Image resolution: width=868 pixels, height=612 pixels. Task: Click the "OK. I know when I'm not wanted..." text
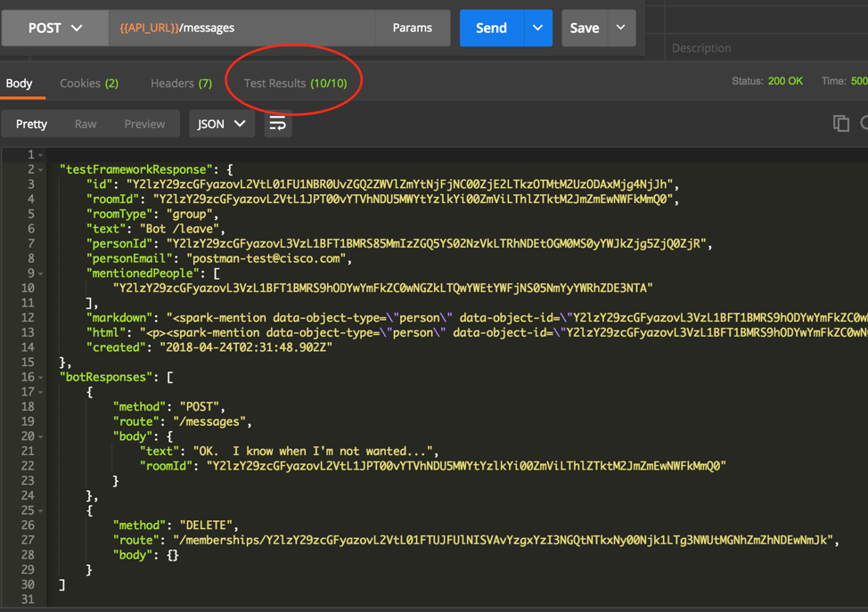[313, 451]
